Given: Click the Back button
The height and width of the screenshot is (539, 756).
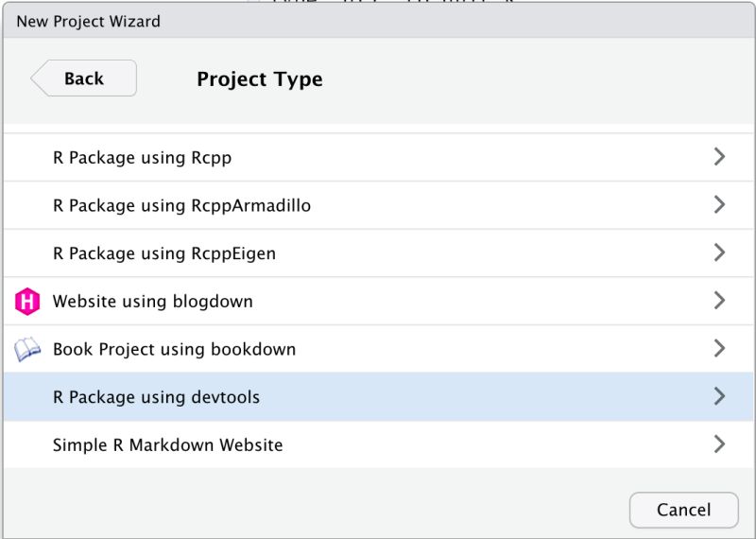Looking at the screenshot, I should tap(84, 78).
